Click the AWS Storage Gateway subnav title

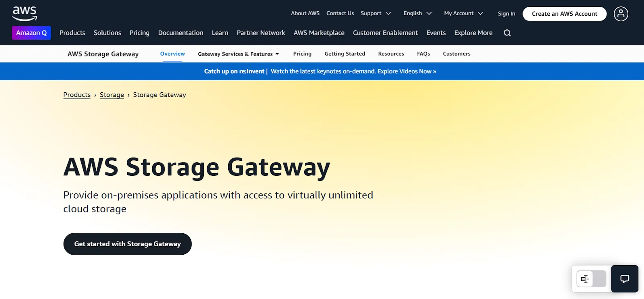[x=103, y=54]
